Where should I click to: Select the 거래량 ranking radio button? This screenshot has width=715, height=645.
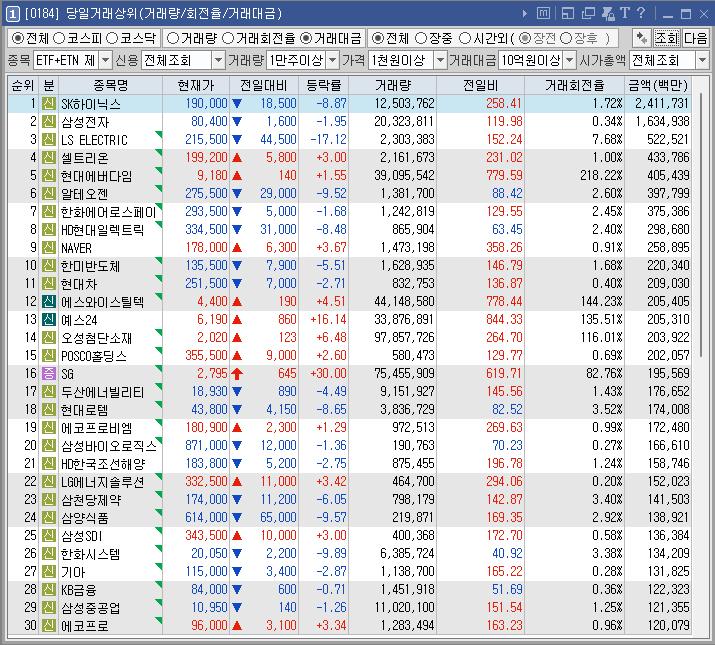pyautogui.click(x=173, y=38)
